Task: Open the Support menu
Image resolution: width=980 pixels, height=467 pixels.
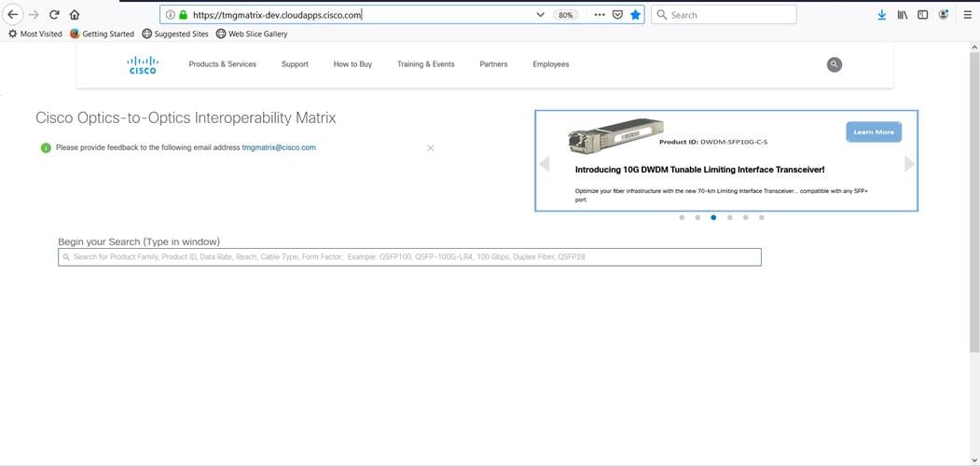Action: [x=295, y=64]
